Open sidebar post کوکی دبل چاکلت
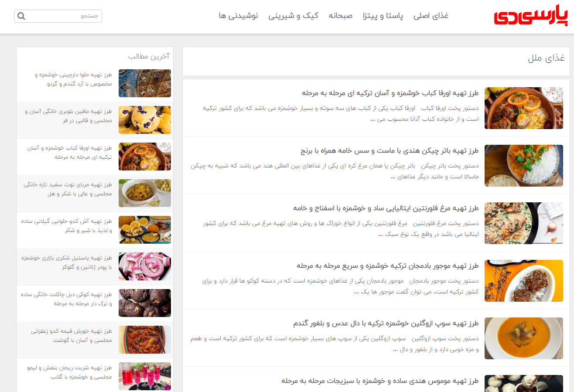Viewport: 574px width, 392px height. [67, 299]
